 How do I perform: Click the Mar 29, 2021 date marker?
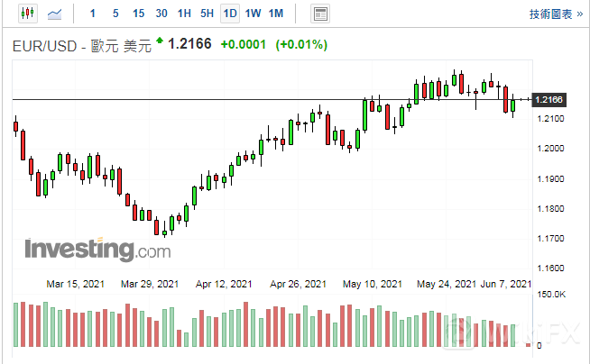(x=150, y=284)
